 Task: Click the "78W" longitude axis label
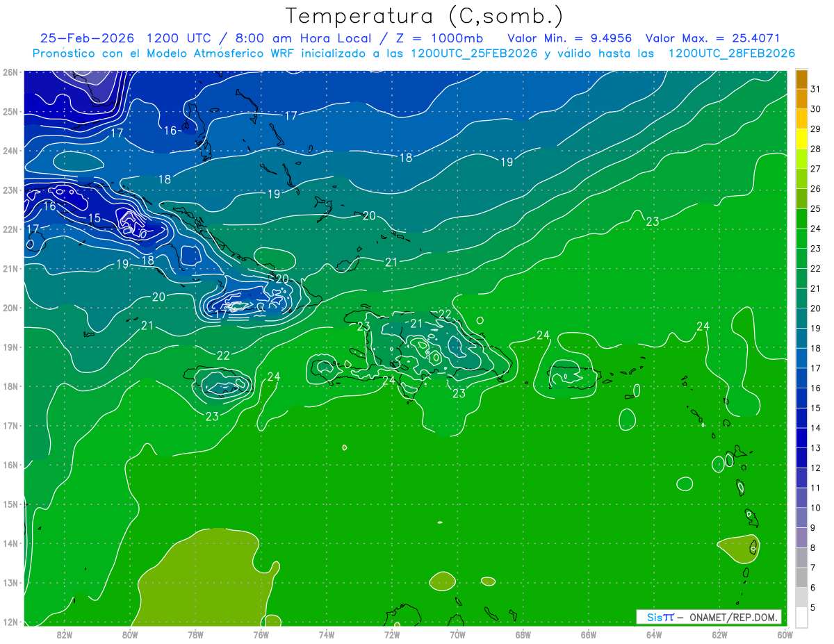[x=195, y=634]
